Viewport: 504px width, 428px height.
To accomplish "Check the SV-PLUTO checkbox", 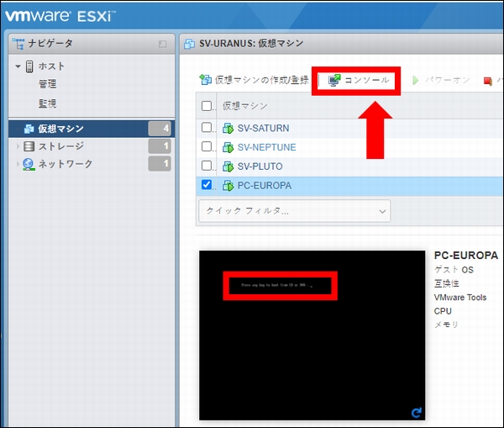I will click(x=207, y=166).
